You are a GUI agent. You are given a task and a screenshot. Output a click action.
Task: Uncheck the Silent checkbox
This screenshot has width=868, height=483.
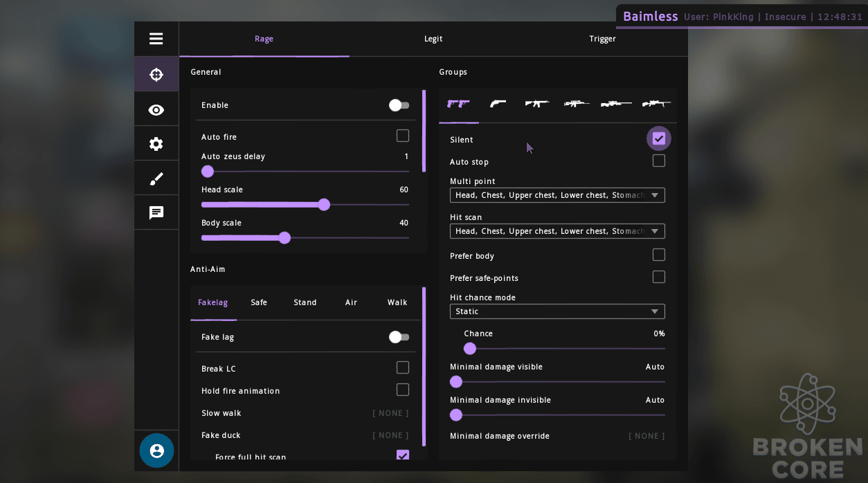(659, 138)
